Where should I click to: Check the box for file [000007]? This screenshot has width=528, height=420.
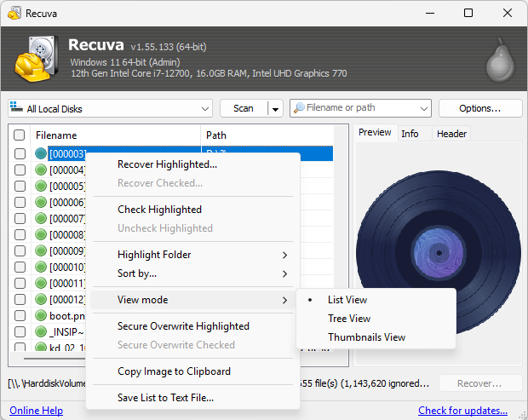click(x=20, y=219)
